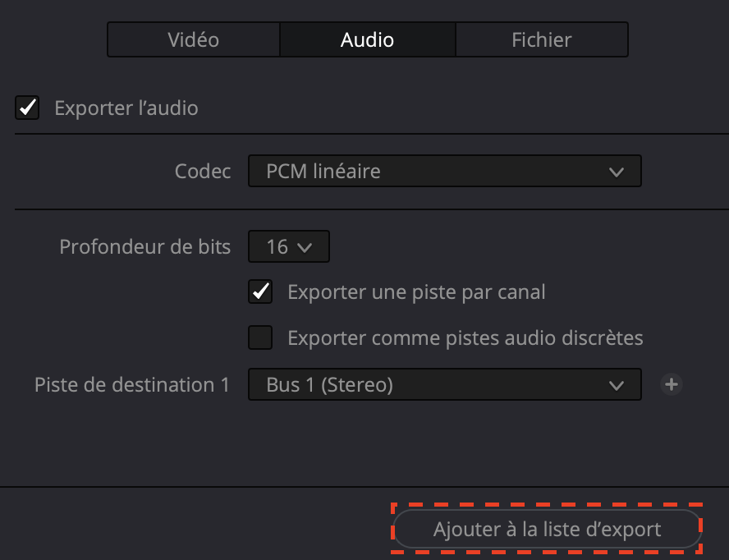This screenshot has height=560, width=729.
Task: Click the Profondeur de bits label
Action: [x=145, y=246]
